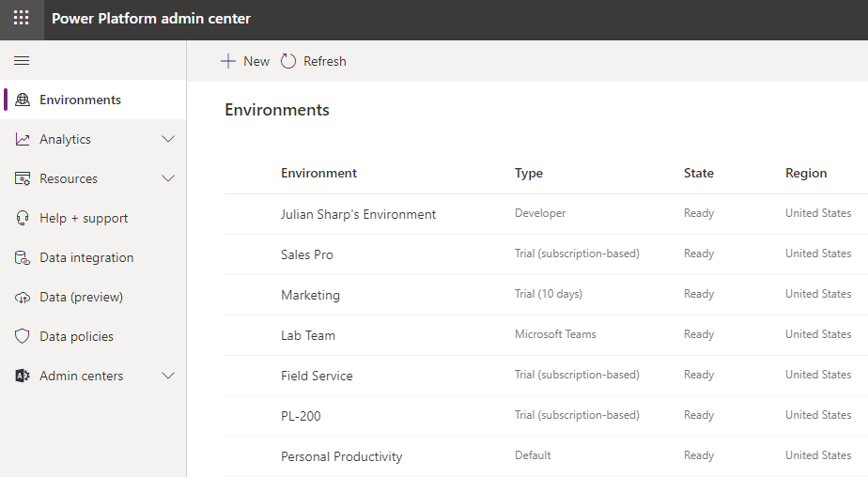
Task: Click the Microsoft Teams type cell
Action: (x=555, y=334)
